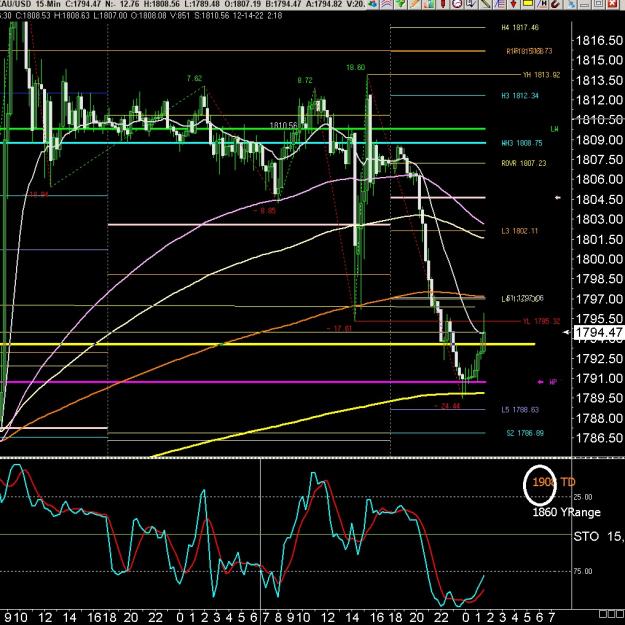Click the AU/USD 15 Min title text
The width and height of the screenshot is (625, 625).
(30, 4)
